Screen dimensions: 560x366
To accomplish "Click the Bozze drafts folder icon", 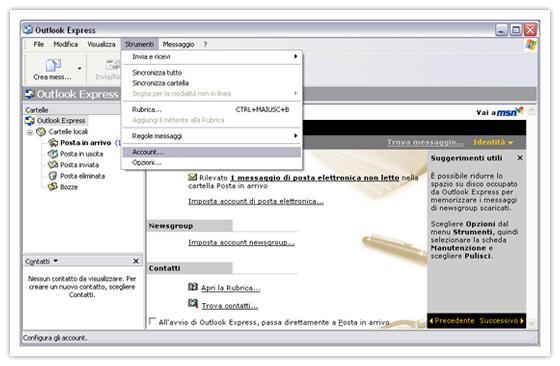I will point(53,187).
